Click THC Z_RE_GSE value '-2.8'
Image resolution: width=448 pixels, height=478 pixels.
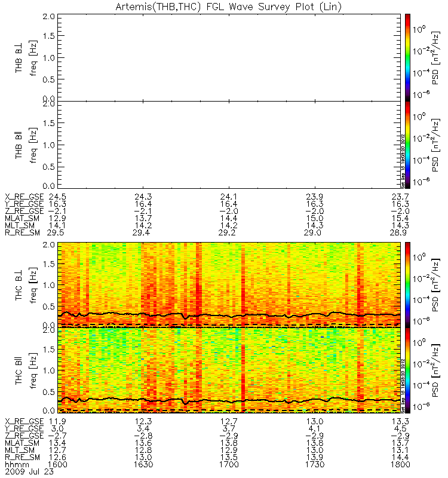(142, 436)
